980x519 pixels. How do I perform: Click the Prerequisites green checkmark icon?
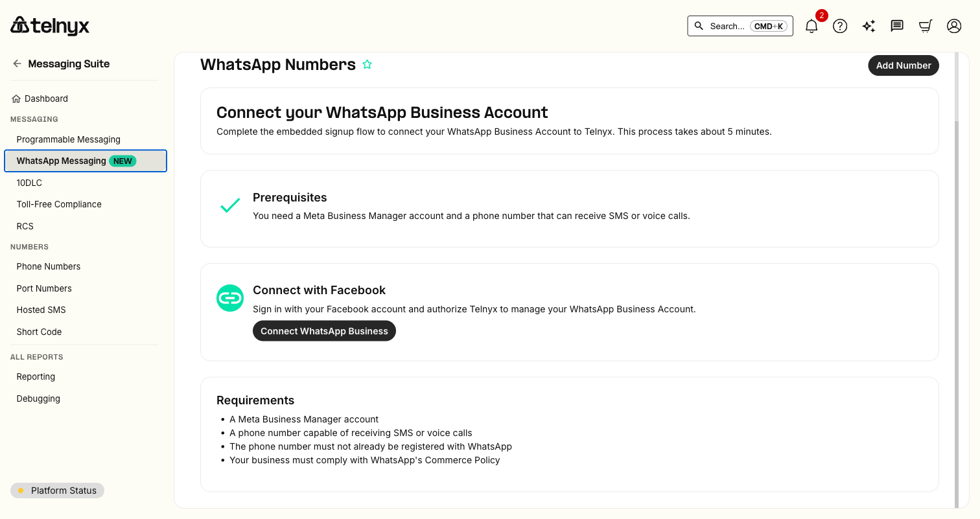[230, 206]
